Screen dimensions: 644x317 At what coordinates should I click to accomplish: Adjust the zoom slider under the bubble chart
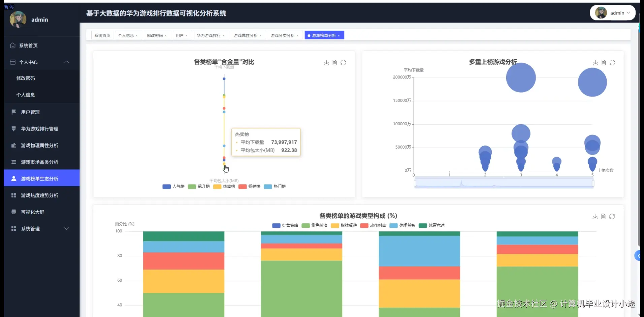click(x=503, y=183)
